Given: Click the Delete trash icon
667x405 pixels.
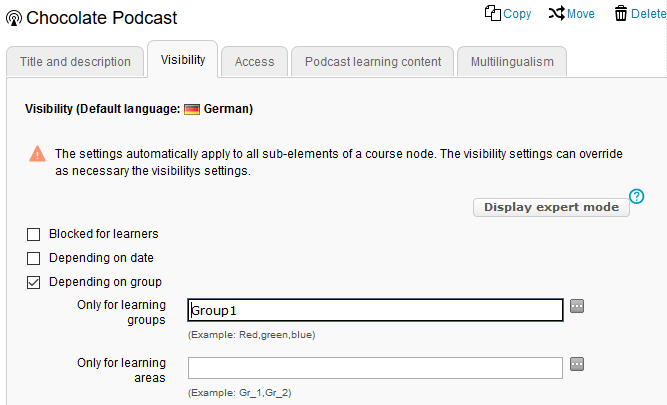Looking at the screenshot, I should coord(621,13).
